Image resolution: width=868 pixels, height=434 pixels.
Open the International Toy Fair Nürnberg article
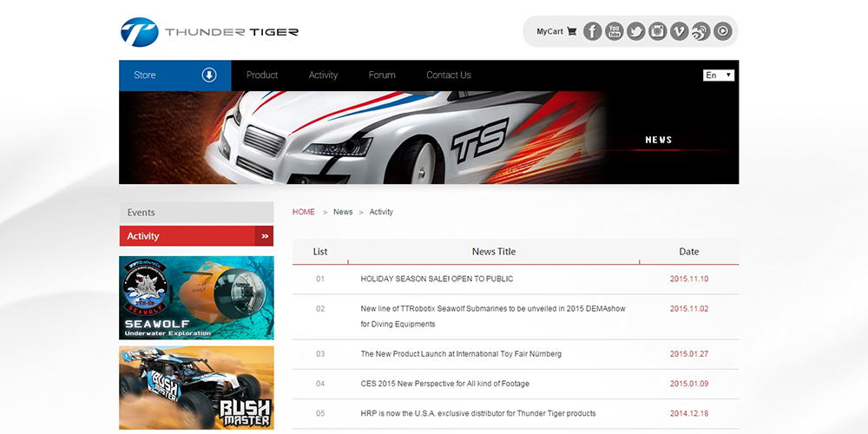point(461,354)
